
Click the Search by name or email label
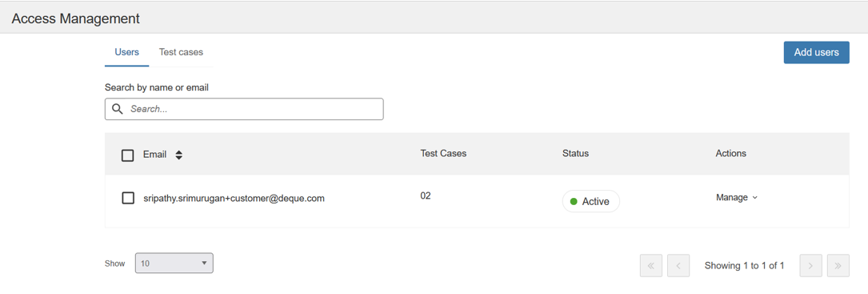pos(157,87)
